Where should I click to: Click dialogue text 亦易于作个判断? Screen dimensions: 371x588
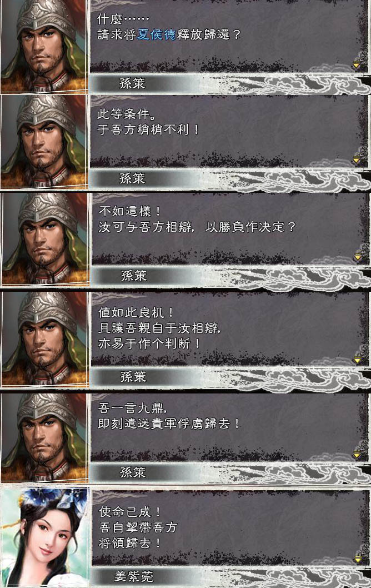[x=149, y=343]
